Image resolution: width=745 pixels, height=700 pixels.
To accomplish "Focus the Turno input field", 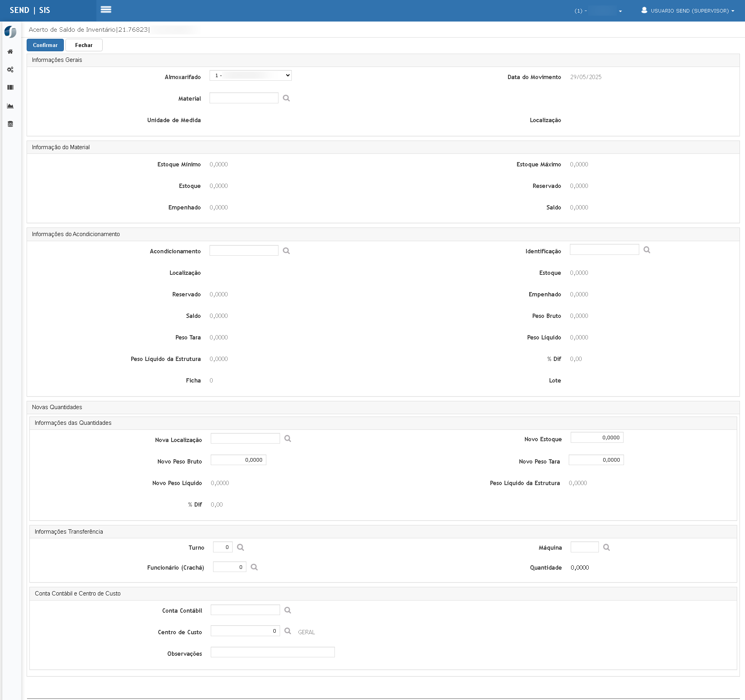I will (223, 547).
